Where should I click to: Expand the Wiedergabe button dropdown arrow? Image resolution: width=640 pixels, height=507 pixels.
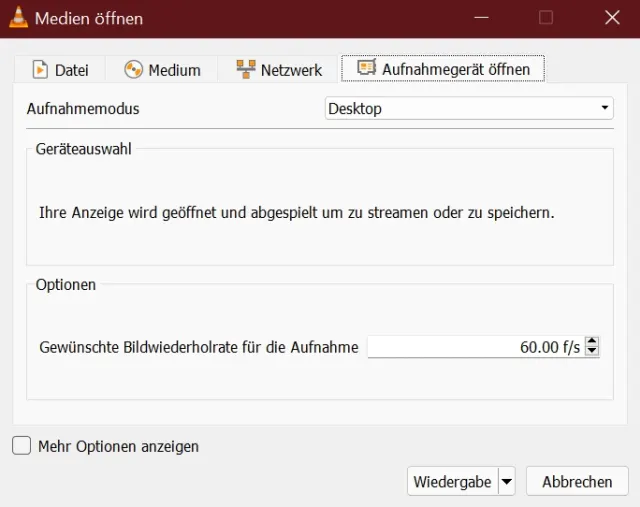[506, 481]
